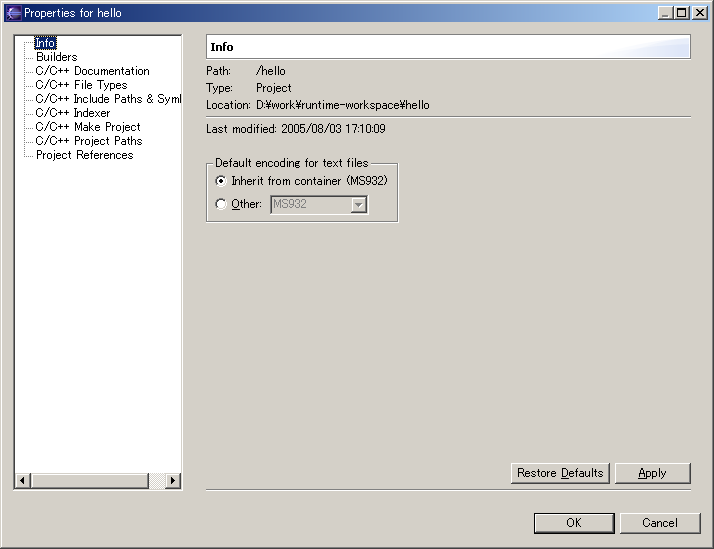714x549 pixels.
Task: Select C/C++ Project Paths entry
Action: 89,141
